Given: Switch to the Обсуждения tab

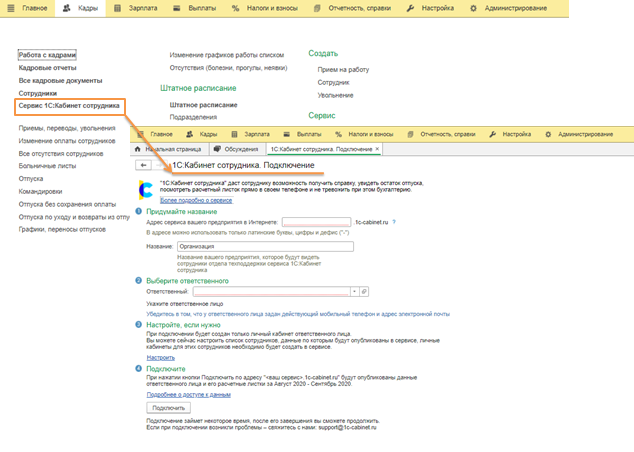Looking at the screenshot, I should click(x=240, y=149).
